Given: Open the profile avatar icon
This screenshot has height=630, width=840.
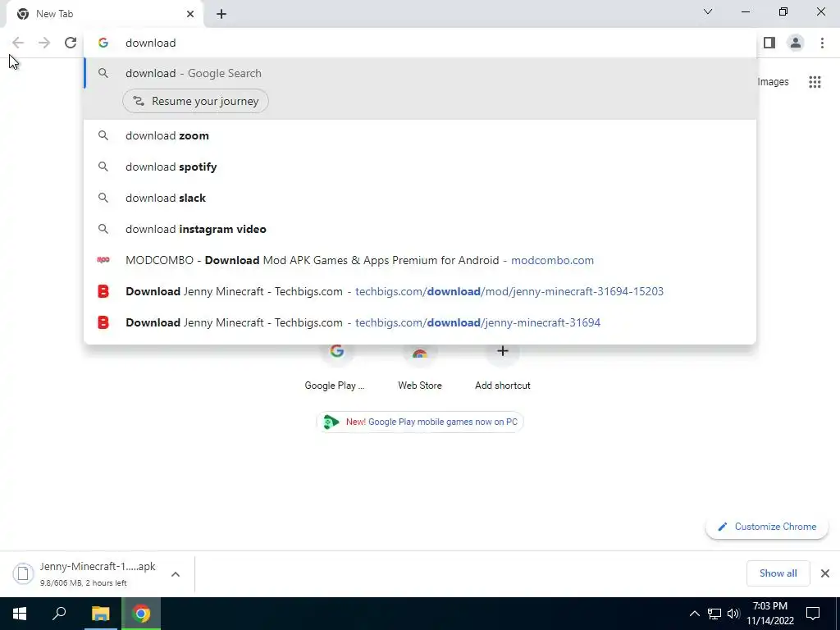Looking at the screenshot, I should coord(796,43).
